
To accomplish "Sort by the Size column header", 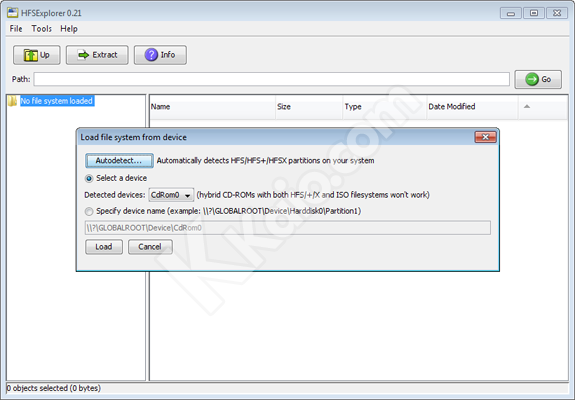I will [x=309, y=107].
